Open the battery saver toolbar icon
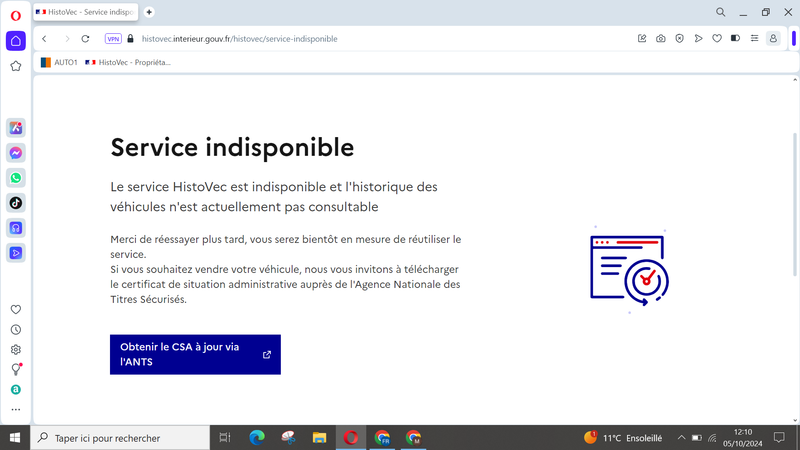The width and height of the screenshot is (800, 450). (736, 39)
